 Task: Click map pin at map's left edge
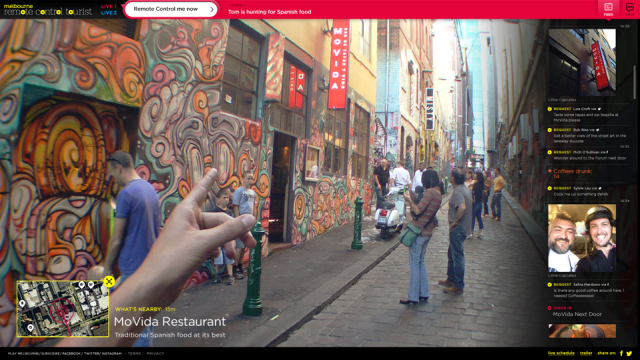click(x=22, y=304)
